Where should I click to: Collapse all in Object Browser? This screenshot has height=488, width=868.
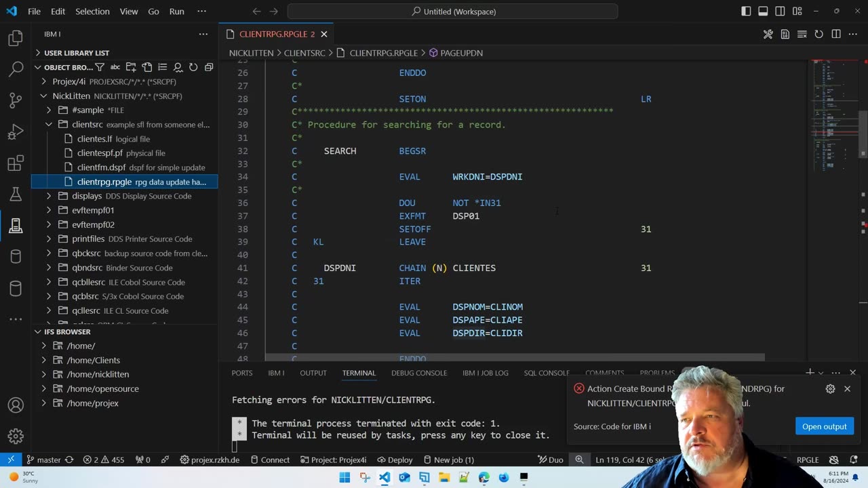point(209,67)
